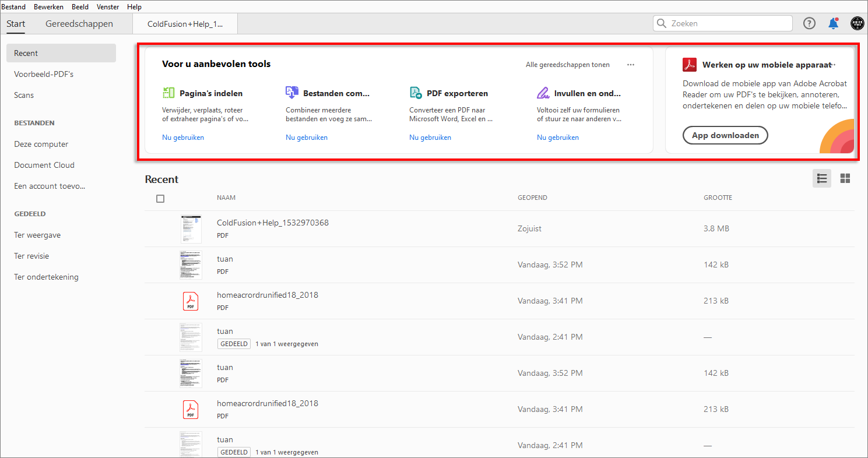
Task: Open the Venster menu
Action: coord(107,7)
